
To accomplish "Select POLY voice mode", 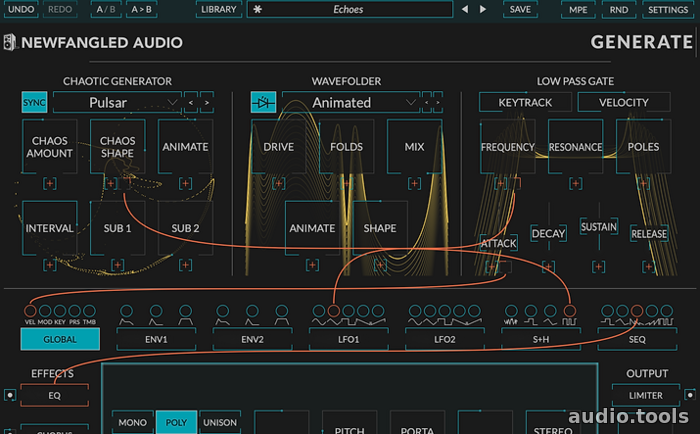I will (x=175, y=423).
